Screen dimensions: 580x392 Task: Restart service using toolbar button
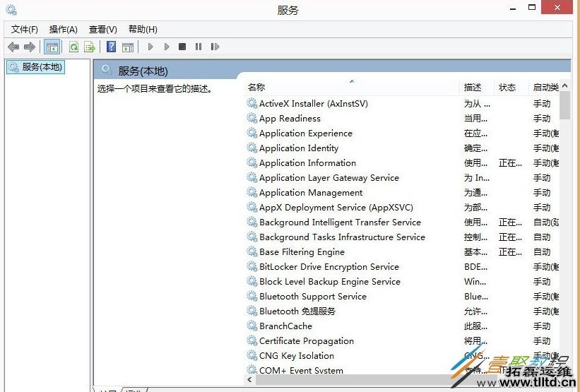tap(215, 47)
